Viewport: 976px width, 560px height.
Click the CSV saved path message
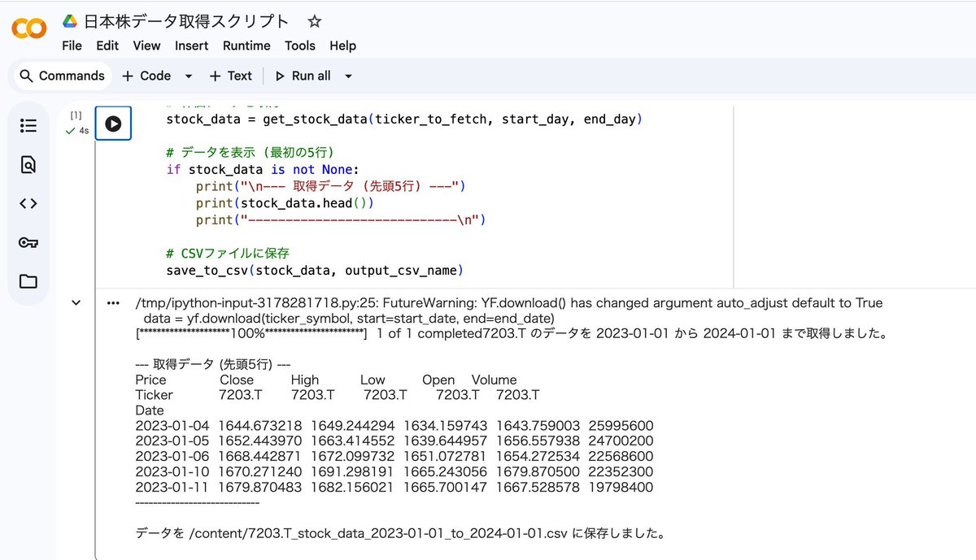point(401,535)
